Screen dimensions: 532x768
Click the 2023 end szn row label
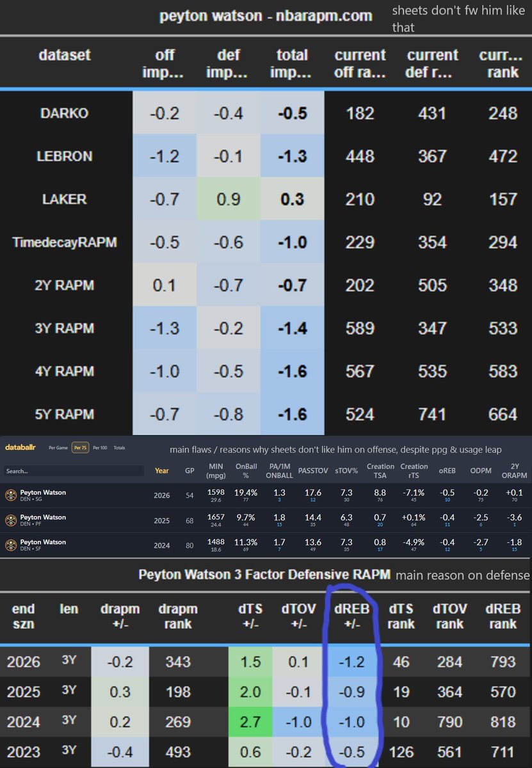[x=24, y=751]
